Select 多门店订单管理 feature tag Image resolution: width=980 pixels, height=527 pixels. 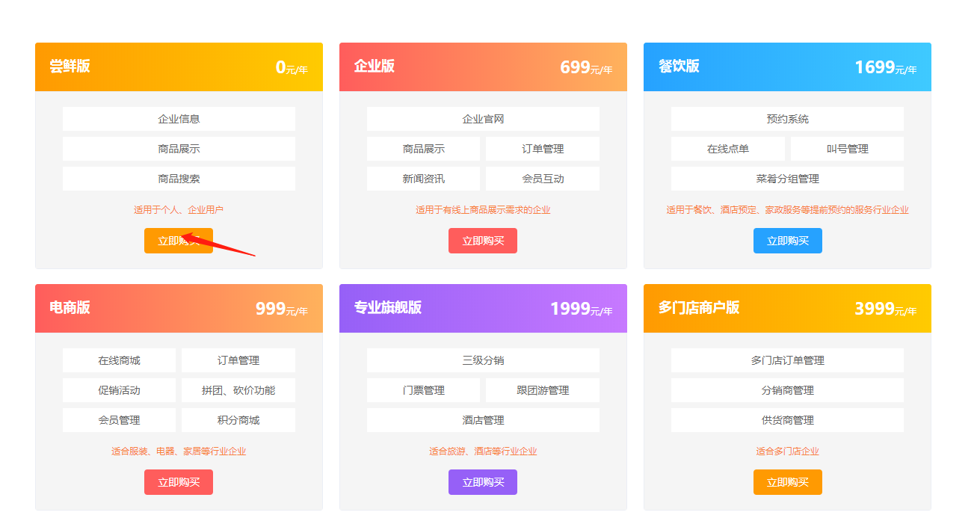787,360
